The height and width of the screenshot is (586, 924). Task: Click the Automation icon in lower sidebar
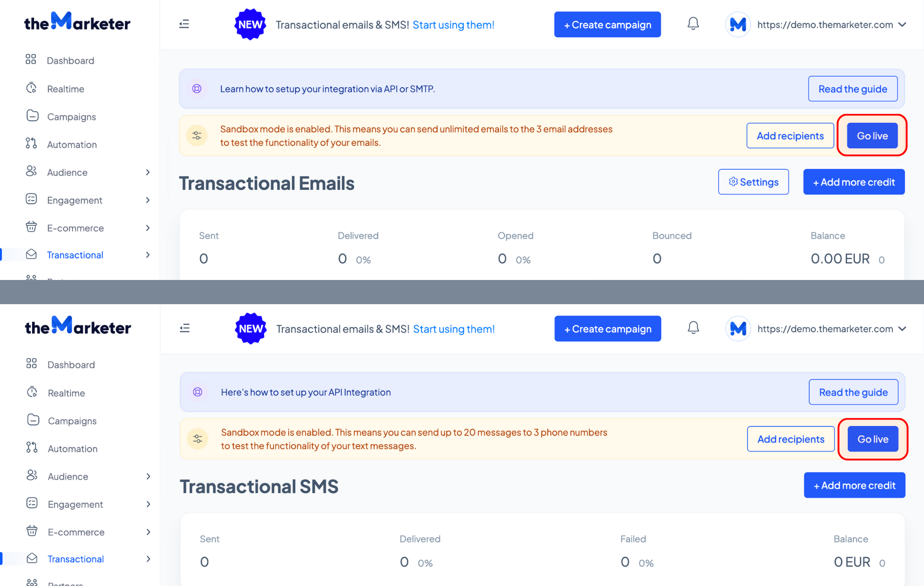pyautogui.click(x=32, y=447)
